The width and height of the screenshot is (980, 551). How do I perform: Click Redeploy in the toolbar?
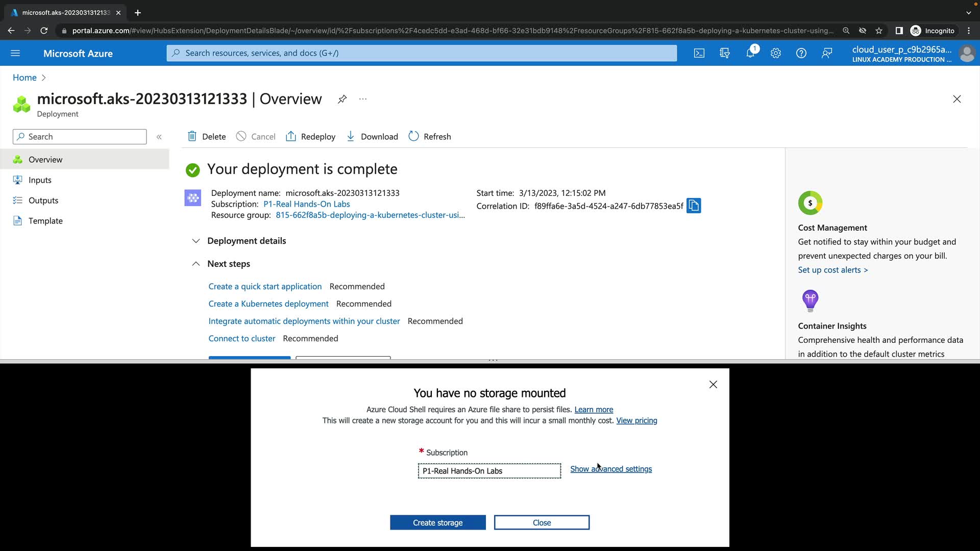click(x=310, y=137)
